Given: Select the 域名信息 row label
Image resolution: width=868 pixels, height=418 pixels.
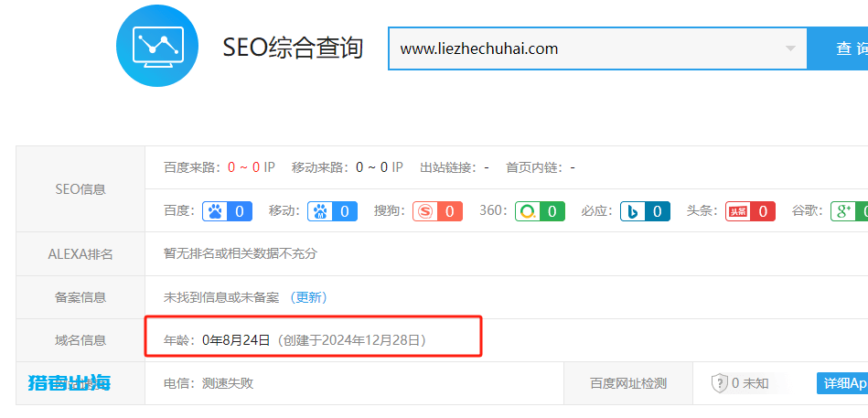Looking at the screenshot, I should coord(80,340).
